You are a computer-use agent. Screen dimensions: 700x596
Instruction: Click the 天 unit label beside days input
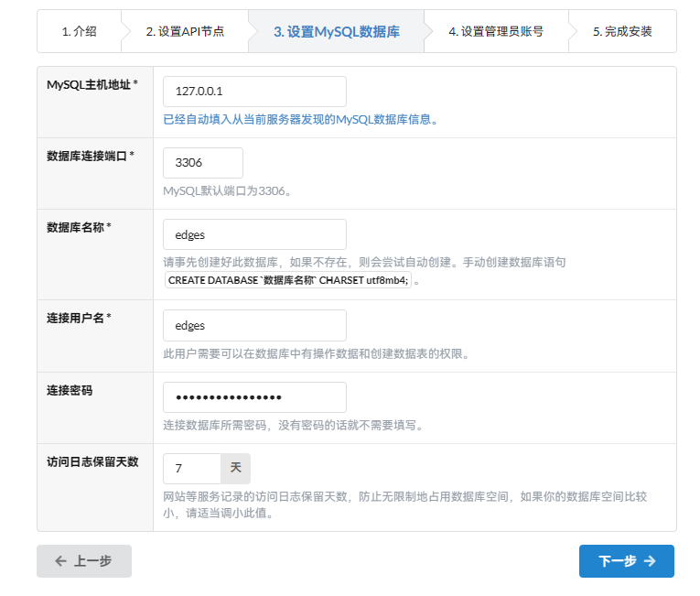[x=235, y=469]
